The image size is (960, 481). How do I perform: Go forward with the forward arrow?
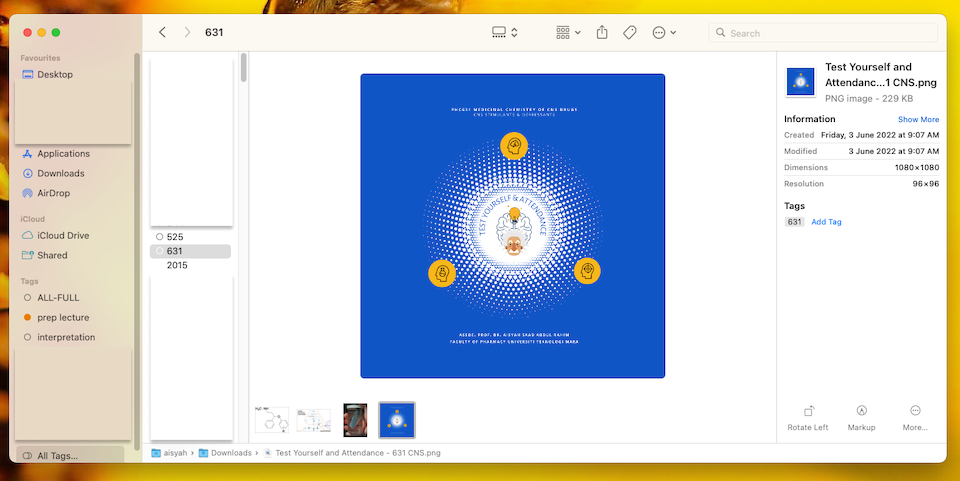click(187, 32)
